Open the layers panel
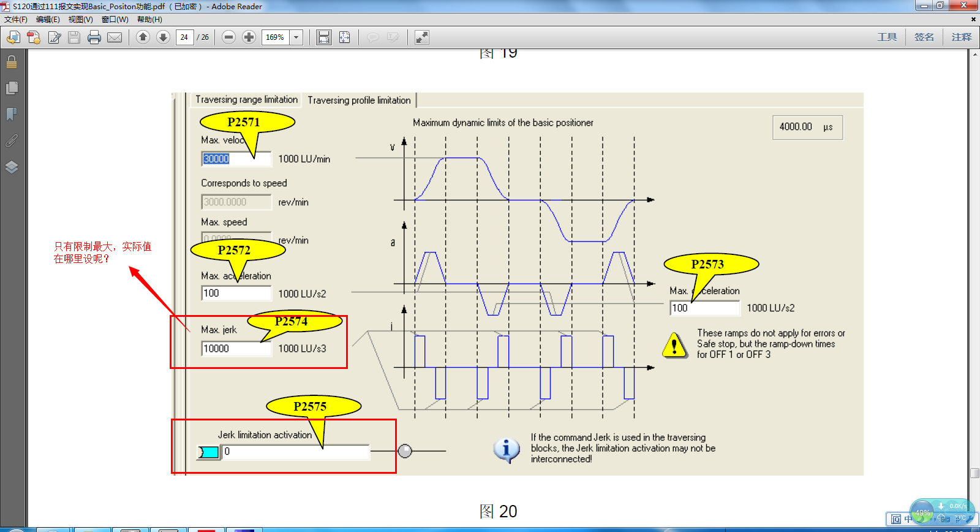 [x=12, y=167]
